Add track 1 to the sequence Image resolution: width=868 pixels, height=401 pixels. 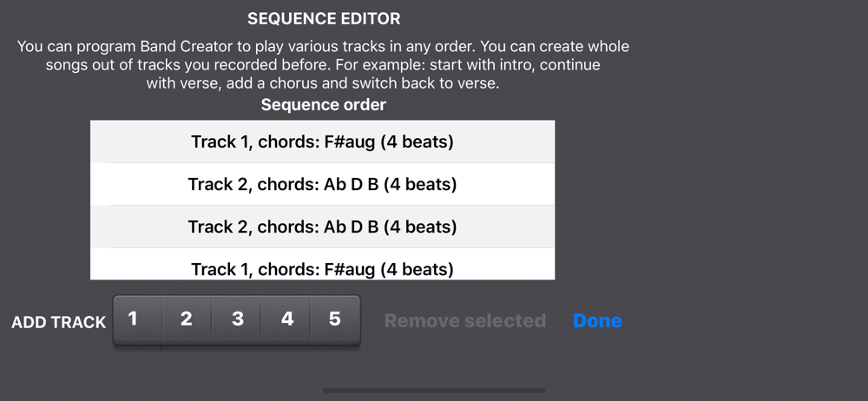pos(137,319)
